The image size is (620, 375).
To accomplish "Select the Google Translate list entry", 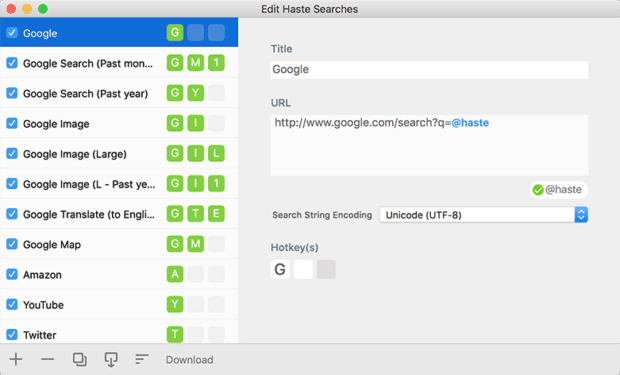I will (x=119, y=214).
